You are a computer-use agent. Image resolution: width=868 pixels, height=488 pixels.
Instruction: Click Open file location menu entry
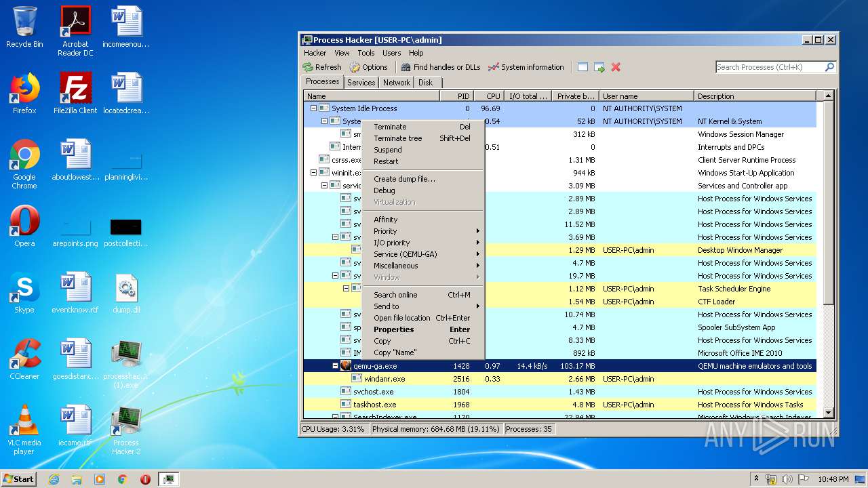tap(422, 318)
